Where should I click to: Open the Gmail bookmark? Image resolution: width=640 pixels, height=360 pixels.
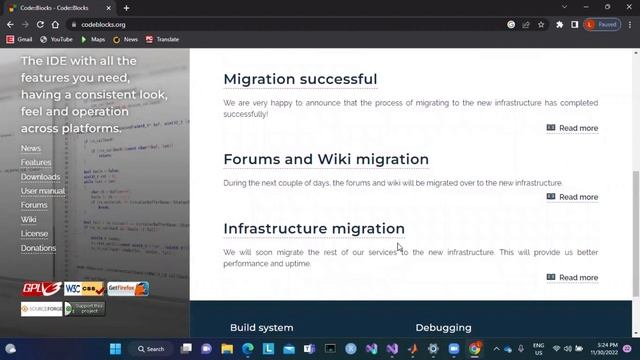coord(19,39)
